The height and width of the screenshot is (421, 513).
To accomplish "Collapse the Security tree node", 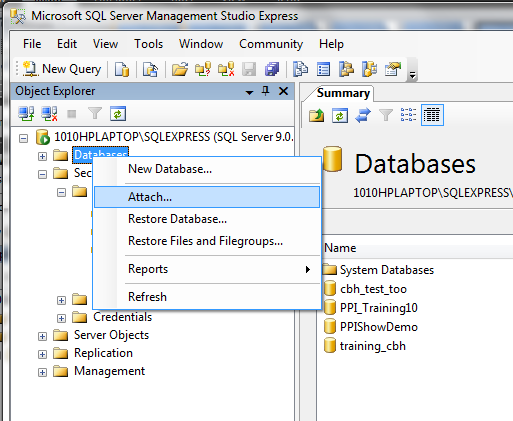I will 42,174.
